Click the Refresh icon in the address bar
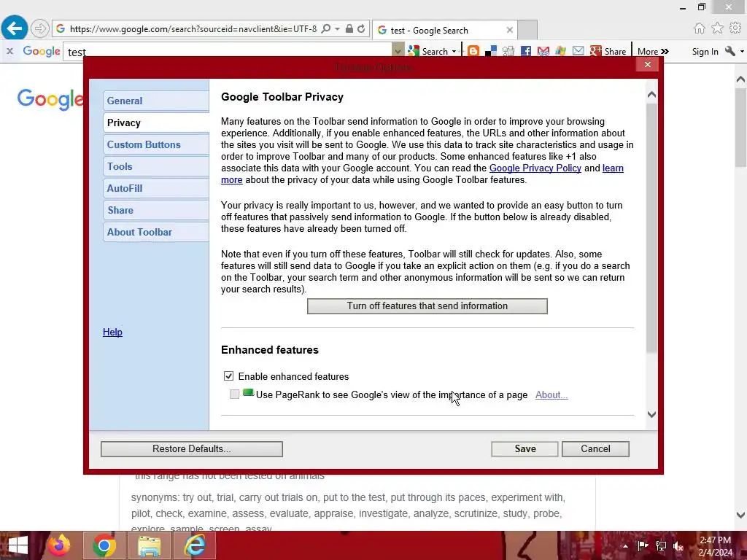The image size is (747, 560). (362, 29)
